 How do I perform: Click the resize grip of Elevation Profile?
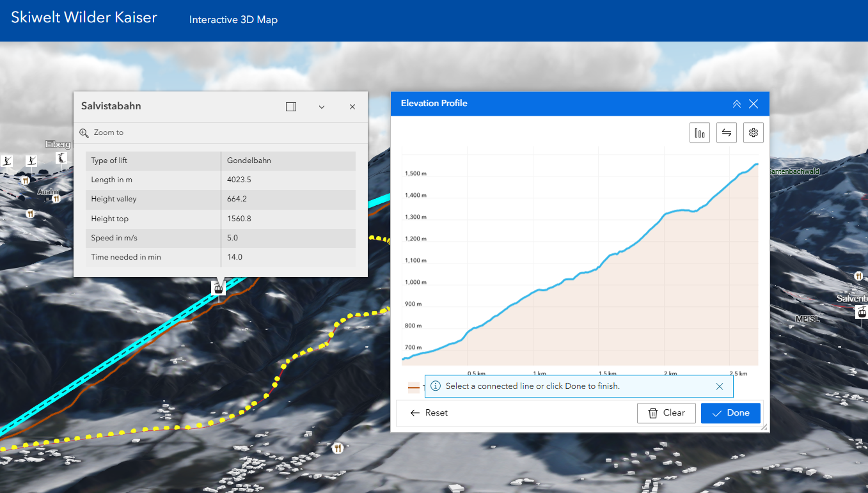764,427
